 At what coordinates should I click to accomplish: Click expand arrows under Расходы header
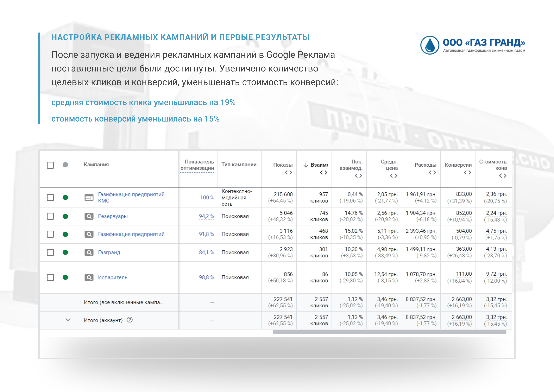click(x=432, y=173)
